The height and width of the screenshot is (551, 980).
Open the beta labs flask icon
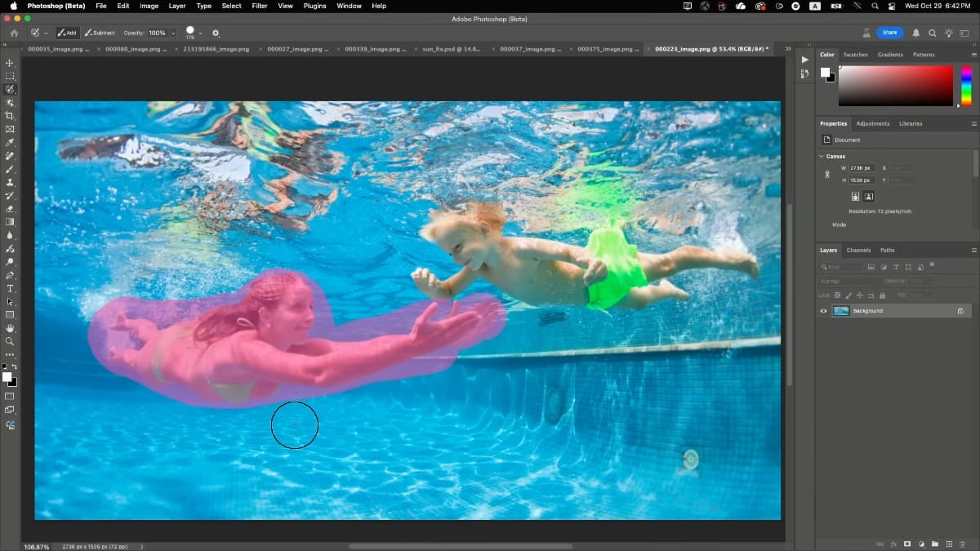(866, 33)
